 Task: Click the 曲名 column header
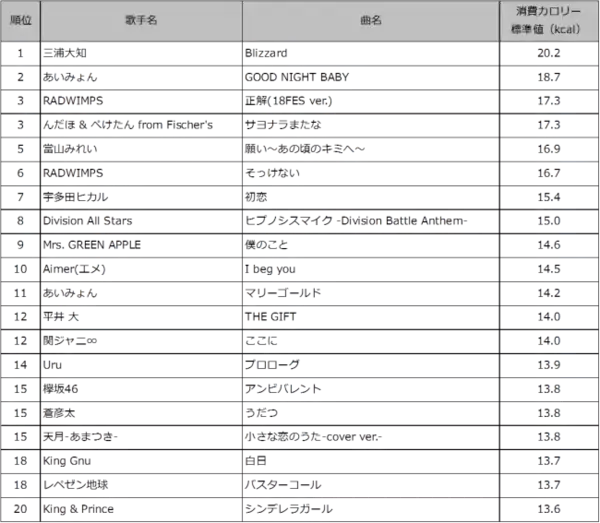[x=370, y=20]
